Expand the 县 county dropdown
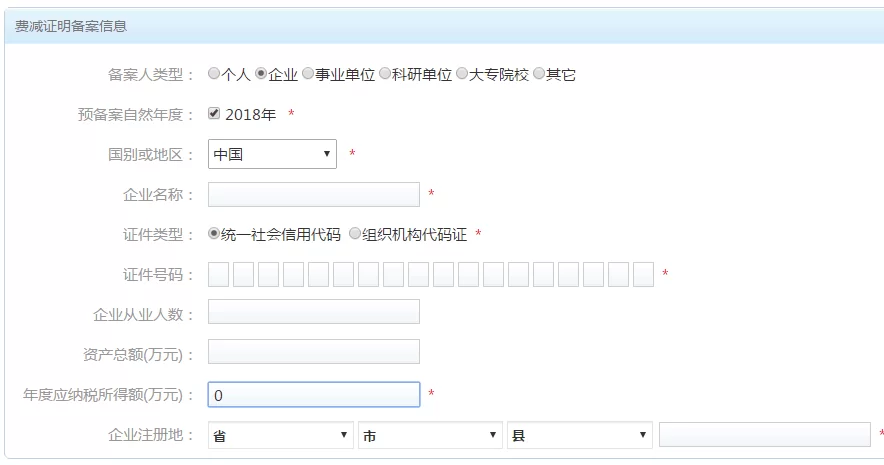The image size is (884, 465). tap(580, 435)
